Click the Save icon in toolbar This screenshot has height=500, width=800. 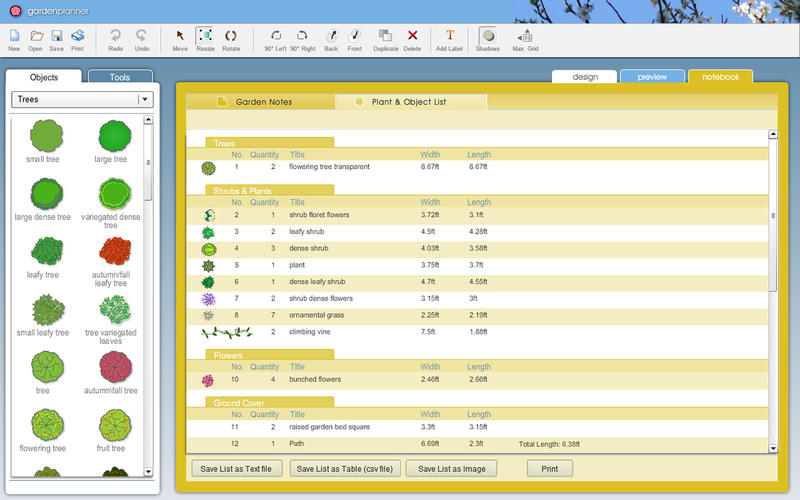click(x=56, y=36)
